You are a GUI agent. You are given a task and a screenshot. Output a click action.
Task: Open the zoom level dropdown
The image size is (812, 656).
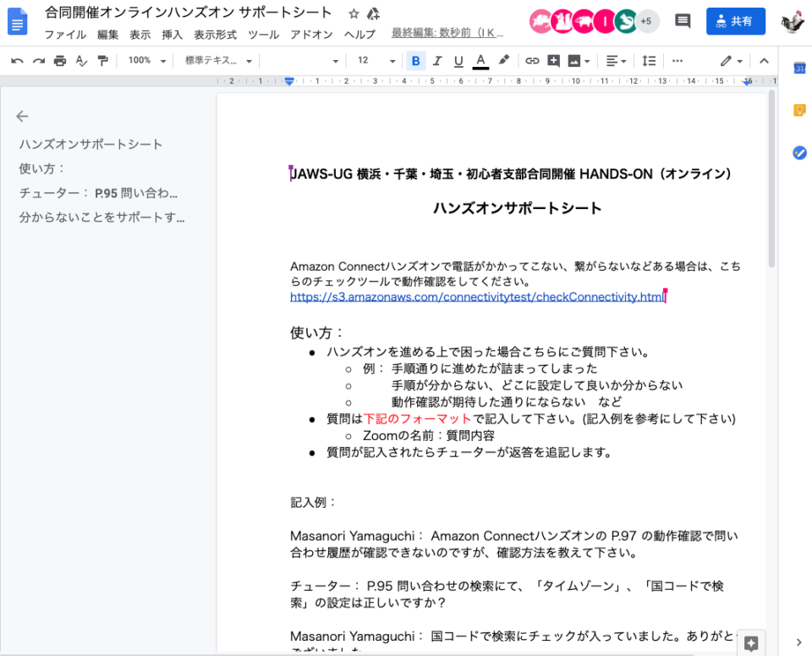point(146,61)
